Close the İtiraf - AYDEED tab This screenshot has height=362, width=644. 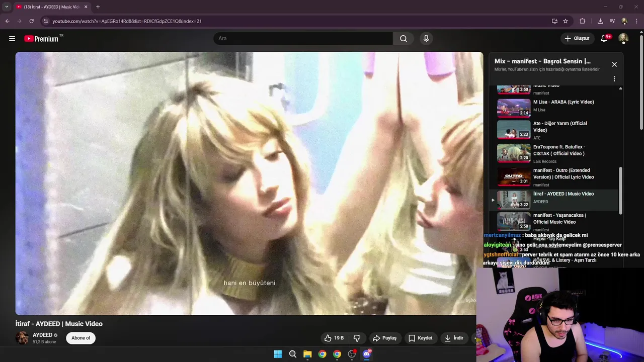point(86,7)
